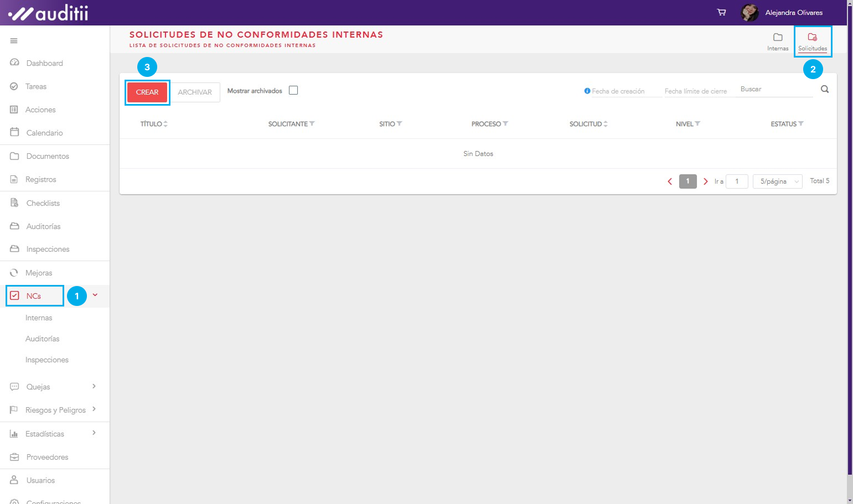Click the Buscar search field

pyautogui.click(x=774, y=89)
